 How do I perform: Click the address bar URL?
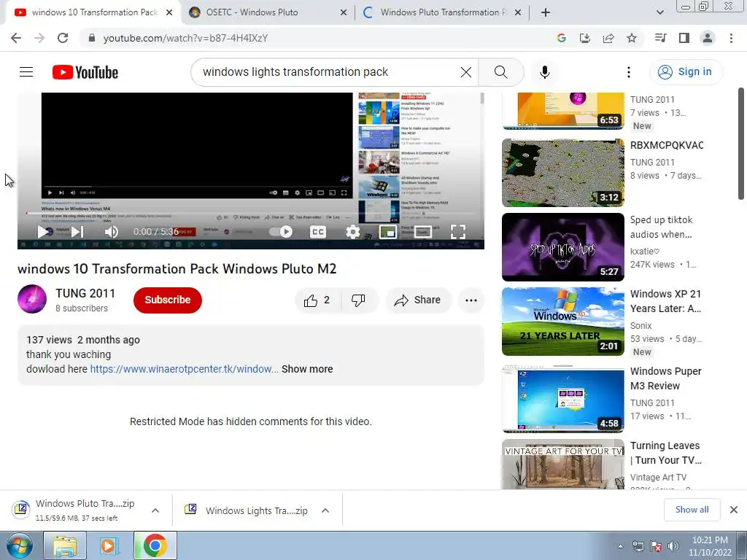point(185,38)
